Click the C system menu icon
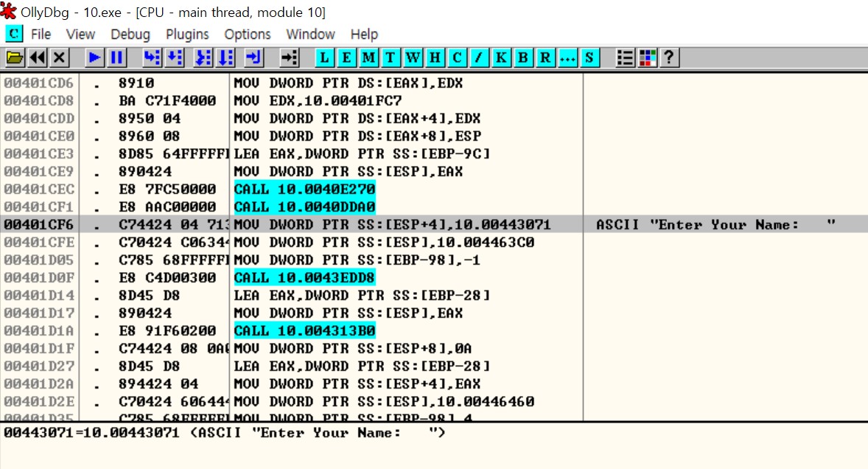Image resolution: width=868 pixels, height=469 pixels. (x=14, y=35)
